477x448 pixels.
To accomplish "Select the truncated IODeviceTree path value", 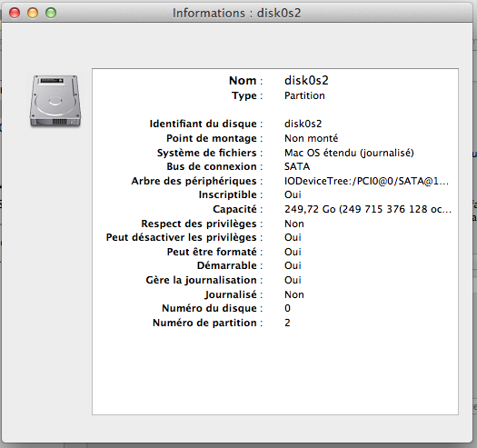I will [366, 181].
